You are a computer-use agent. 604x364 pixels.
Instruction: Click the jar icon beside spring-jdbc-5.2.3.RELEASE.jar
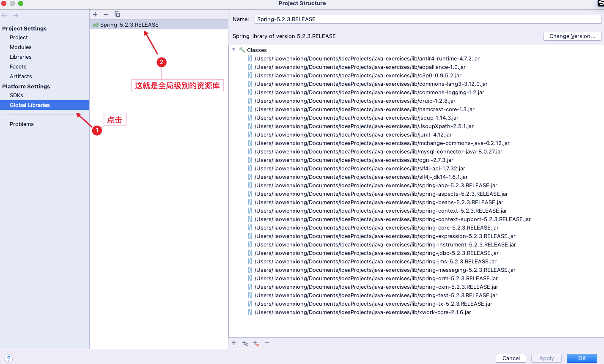point(250,253)
